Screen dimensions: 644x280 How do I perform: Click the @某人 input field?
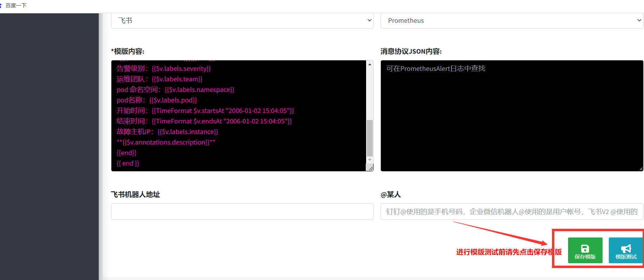[x=512, y=212]
